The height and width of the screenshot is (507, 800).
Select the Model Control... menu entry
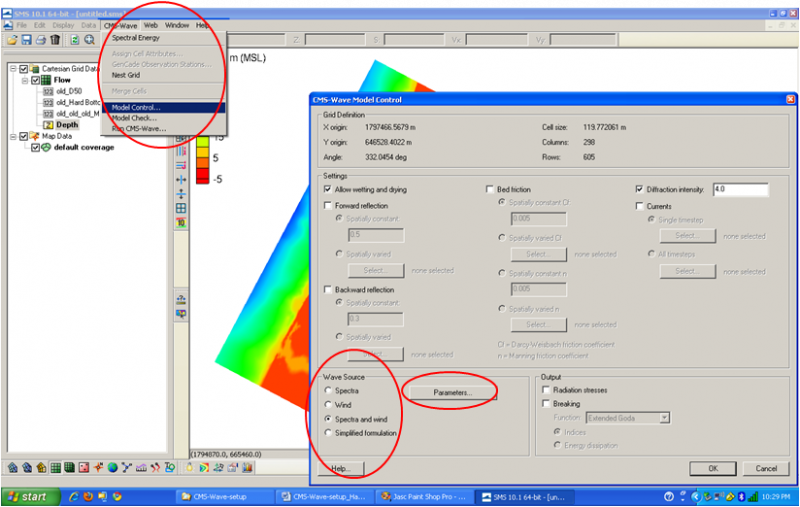pos(163,108)
